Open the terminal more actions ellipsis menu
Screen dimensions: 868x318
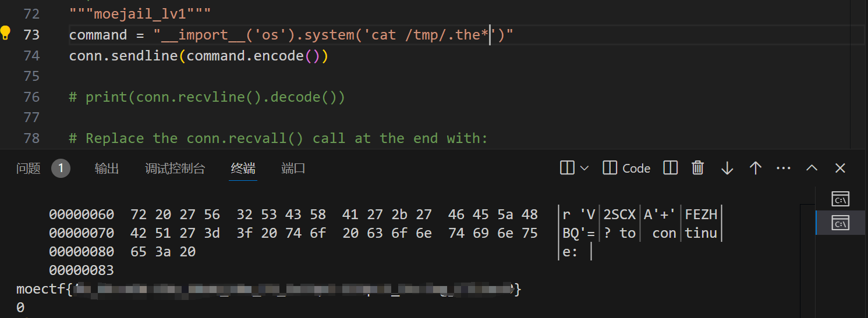pyautogui.click(x=784, y=168)
